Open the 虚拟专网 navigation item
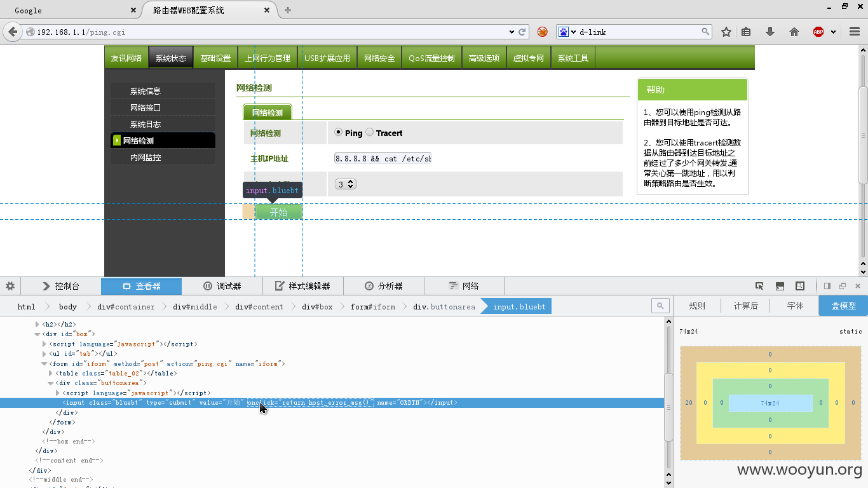The image size is (868, 488). pyautogui.click(x=529, y=58)
